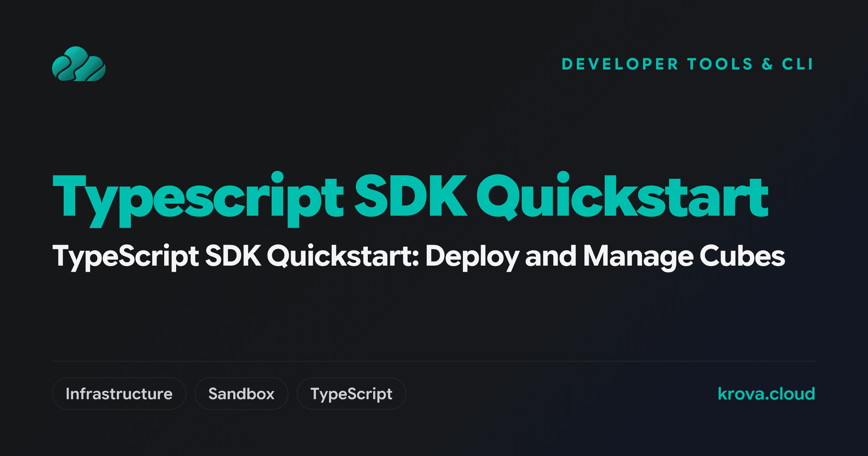Select the Sandbox tag pill
This screenshot has width=868, height=456.
241,393
